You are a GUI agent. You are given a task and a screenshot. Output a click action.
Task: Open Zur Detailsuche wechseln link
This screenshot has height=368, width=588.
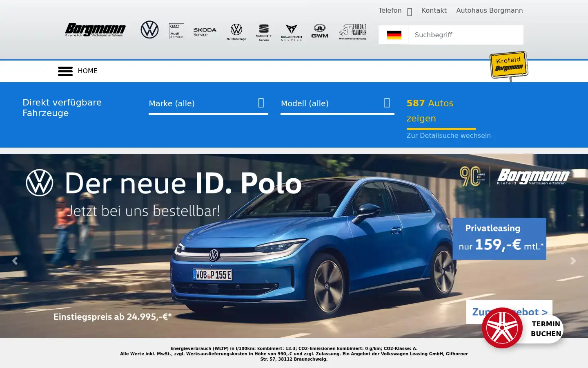pyautogui.click(x=448, y=136)
